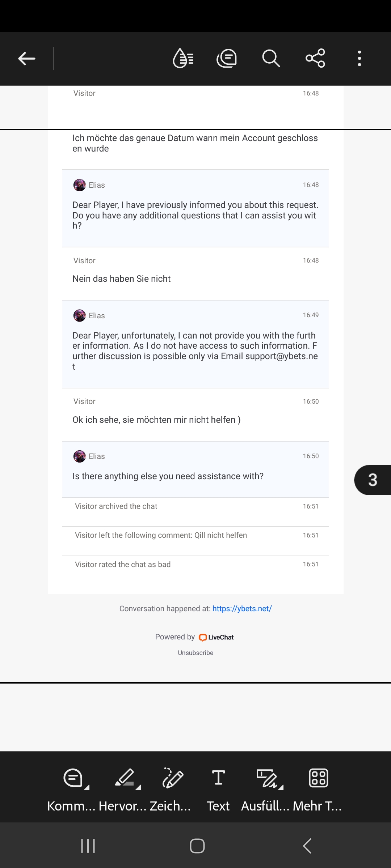The width and height of the screenshot is (391, 868).
Task: Tap Android recent apps button
Action: click(x=88, y=846)
